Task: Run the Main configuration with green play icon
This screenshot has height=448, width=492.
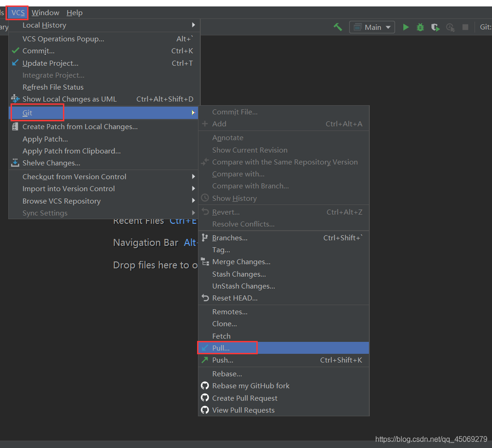Action: tap(406, 27)
